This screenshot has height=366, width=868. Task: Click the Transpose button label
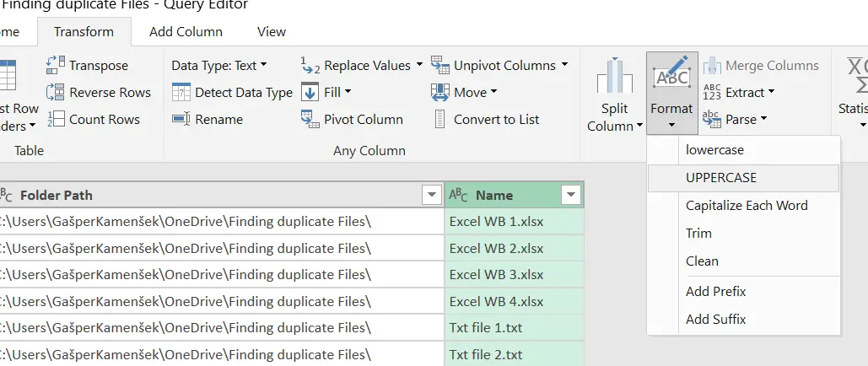pyautogui.click(x=99, y=65)
